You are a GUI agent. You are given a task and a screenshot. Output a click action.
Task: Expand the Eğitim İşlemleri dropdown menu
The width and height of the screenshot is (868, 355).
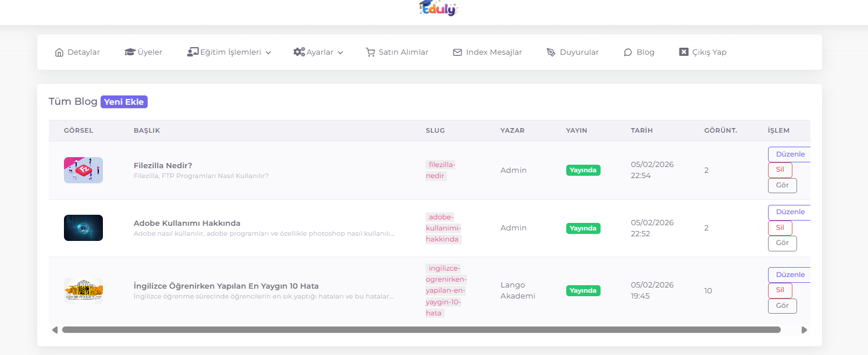pyautogui.click(x=230, y=52)
